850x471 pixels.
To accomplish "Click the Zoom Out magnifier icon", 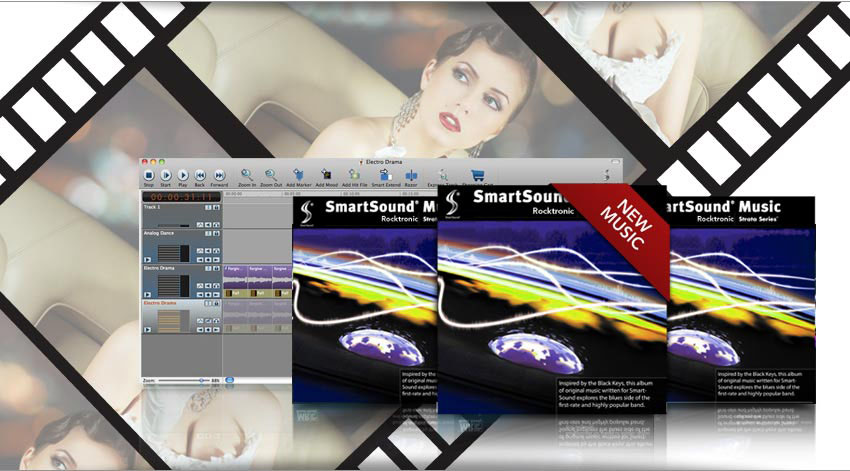I will 271,175.
